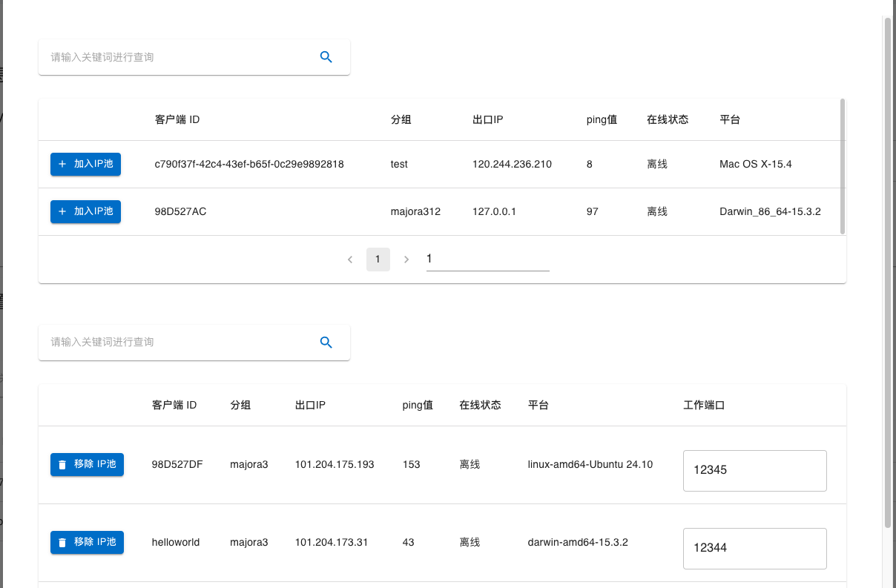896x588 pixels.
Task: Click the upper table's vertical scrollbar
Action: coord(842,167)
